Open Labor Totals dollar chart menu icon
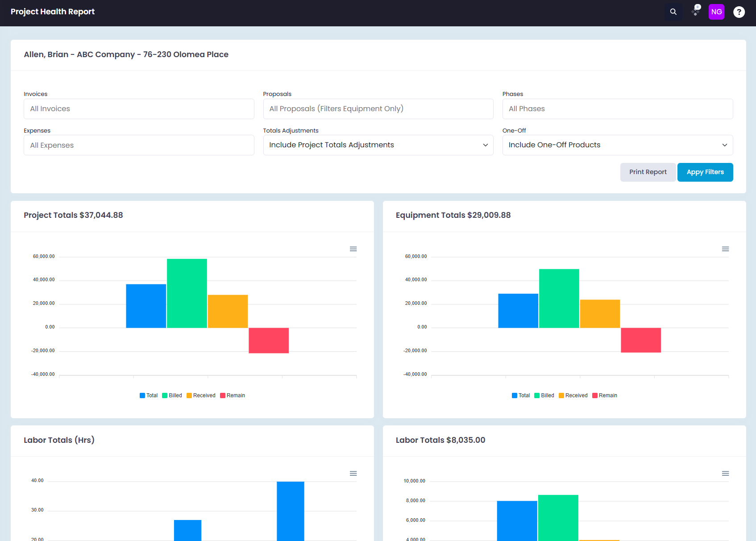 pyautogui.click(x=725, y=474)
